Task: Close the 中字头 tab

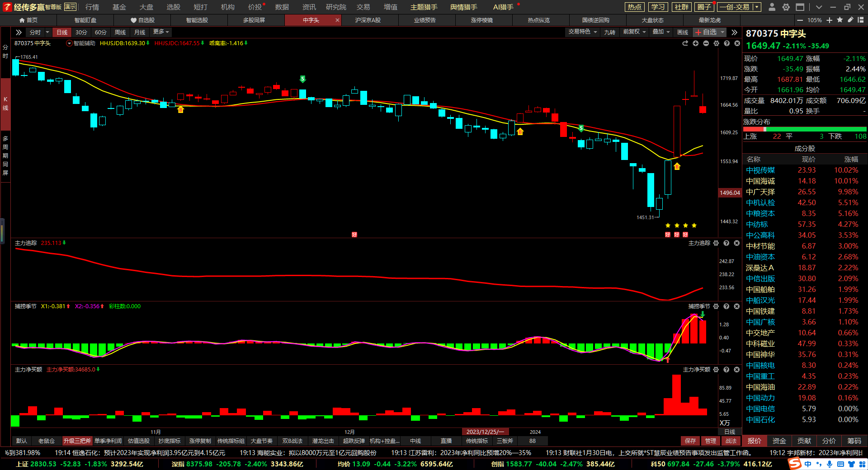Action: click(x=337, y=20)
